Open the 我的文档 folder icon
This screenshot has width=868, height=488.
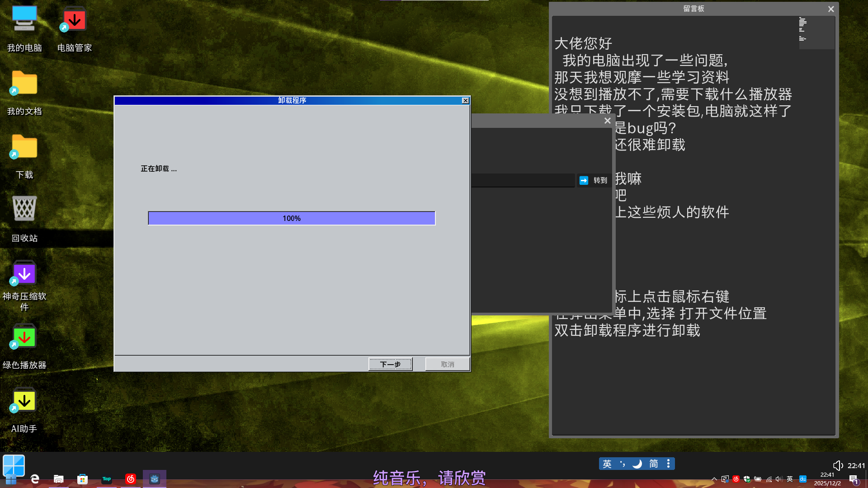[24, 84]
